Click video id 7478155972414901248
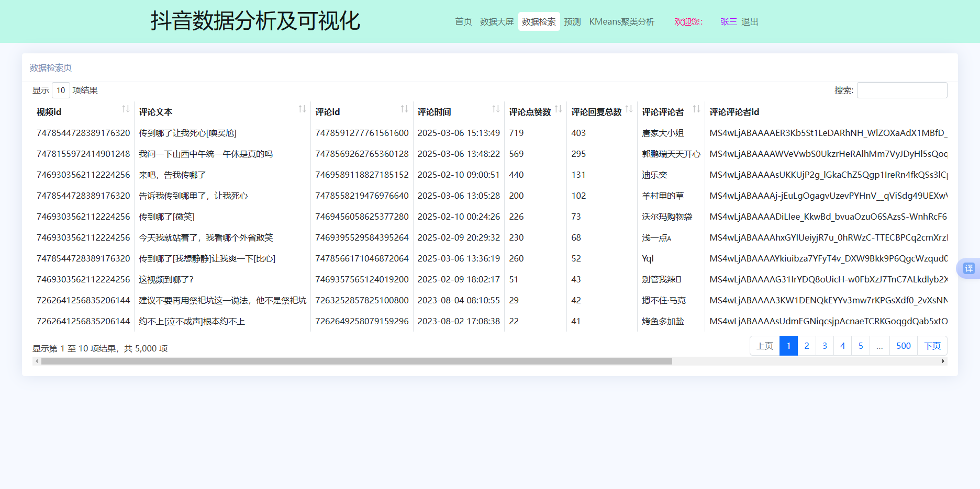Image resolution: width=980 pixels, height=489 pixels. [x=83, y=154]
